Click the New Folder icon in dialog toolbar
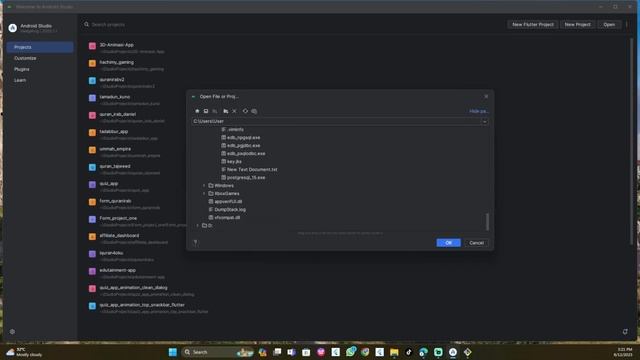Screen dimensions: 640x360 point(226,111)
